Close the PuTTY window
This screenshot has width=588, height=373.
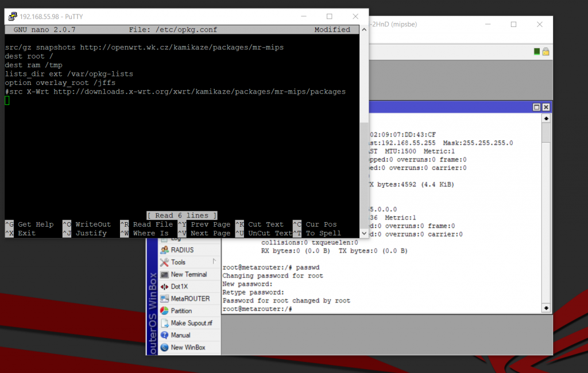355,16
